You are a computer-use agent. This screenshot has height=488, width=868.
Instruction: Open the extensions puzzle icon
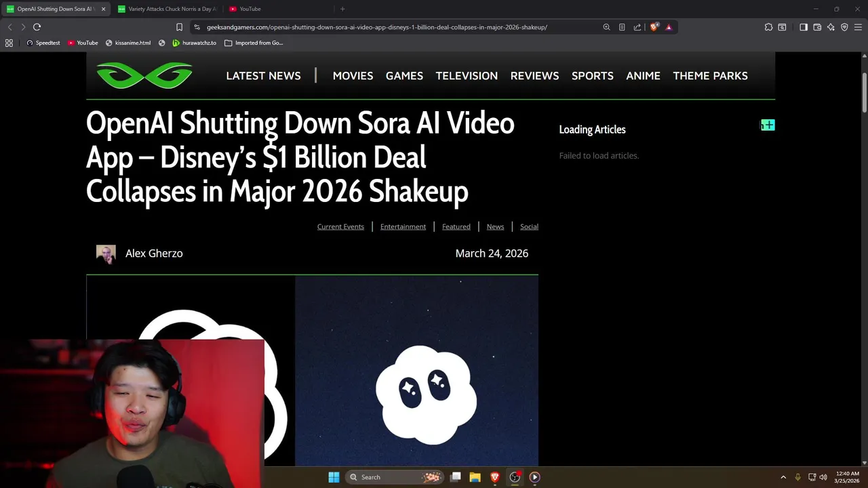768,27
